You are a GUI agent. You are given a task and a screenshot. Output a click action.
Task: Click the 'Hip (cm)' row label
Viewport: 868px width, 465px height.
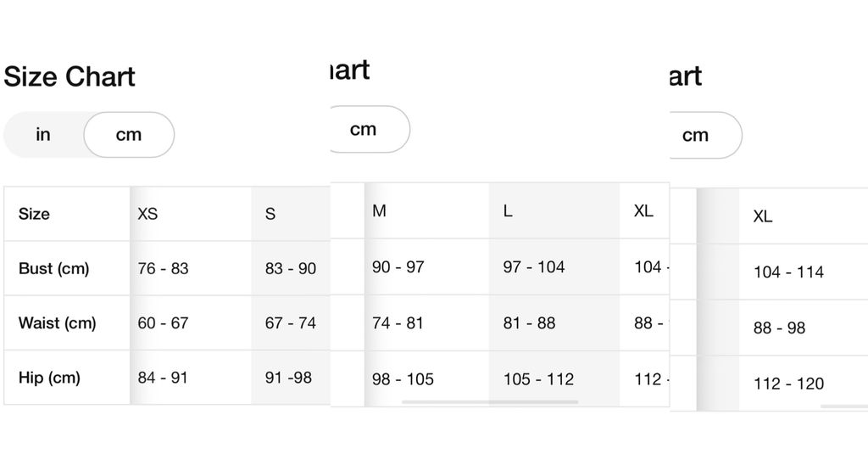49,378
